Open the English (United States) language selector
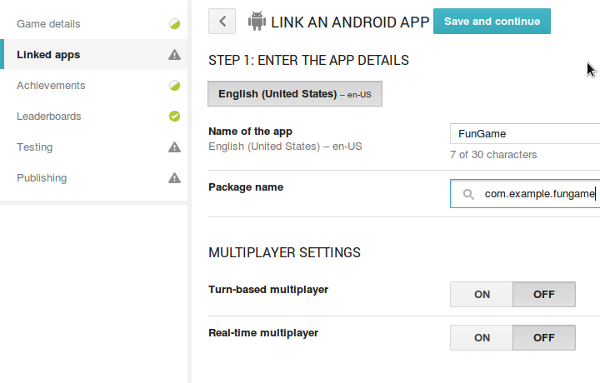The height and width of the screenshot is (383, 600). click(295, 94)
